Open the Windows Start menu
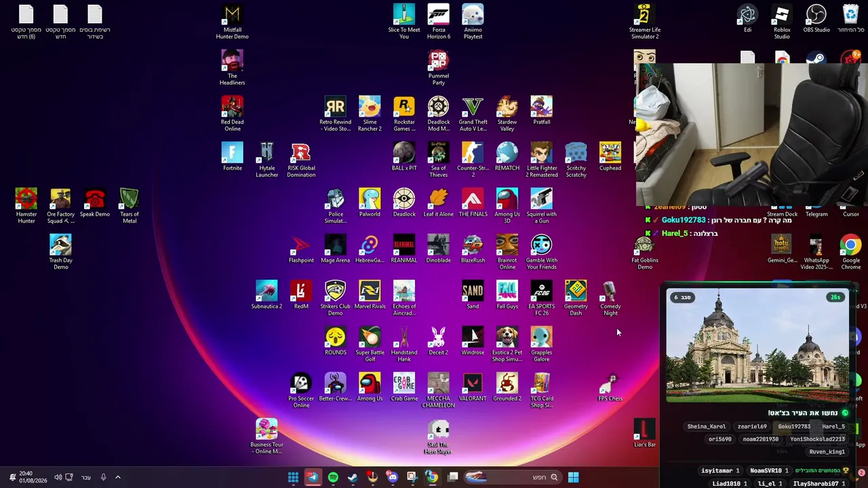Screen dimensions: 868x488 pos(573,477)
